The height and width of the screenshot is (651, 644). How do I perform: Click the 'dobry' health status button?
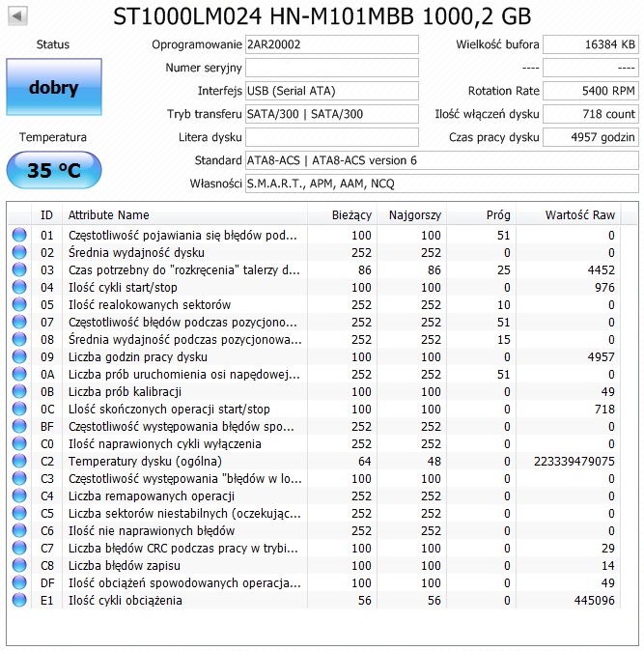54,87
